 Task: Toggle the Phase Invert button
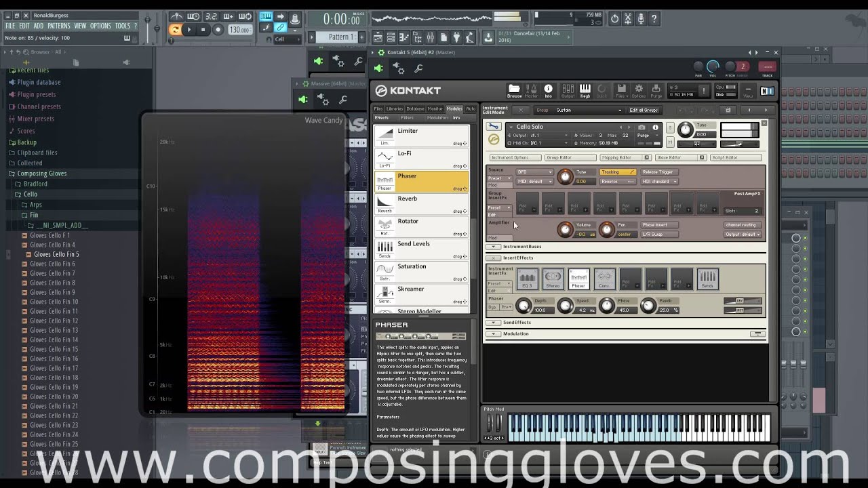(658, 225)
